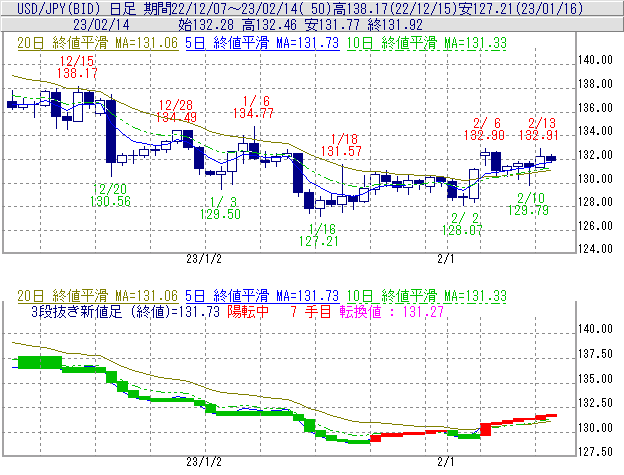
Task: Click the 2/2 128.07 trough label
Action: coord(462,224)
